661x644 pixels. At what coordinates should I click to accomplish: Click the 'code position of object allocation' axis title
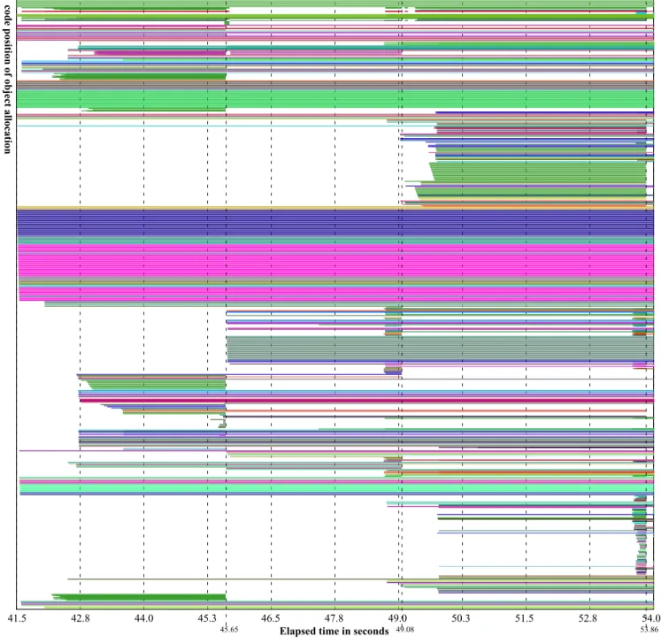[x=7, y=80]
